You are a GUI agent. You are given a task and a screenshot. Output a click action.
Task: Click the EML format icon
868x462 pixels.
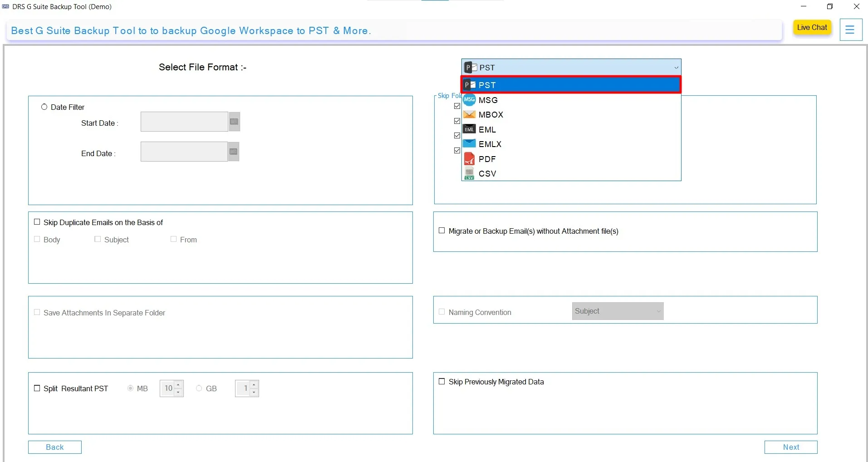pyautogui.click(x=469, y=129)
